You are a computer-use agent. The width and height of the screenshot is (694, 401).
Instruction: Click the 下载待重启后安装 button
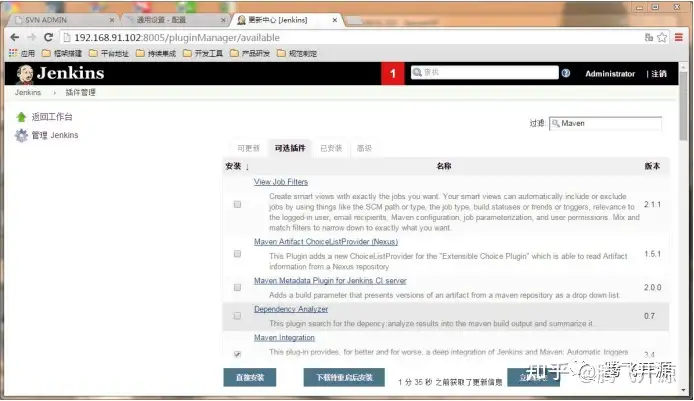pyautogui.click(x=344, y=378)
